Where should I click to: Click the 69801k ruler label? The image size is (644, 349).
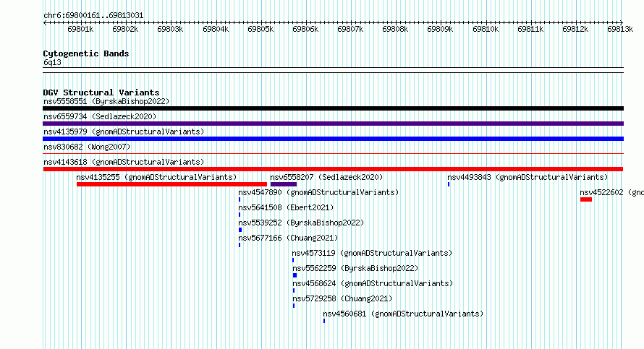click(80, 29)
